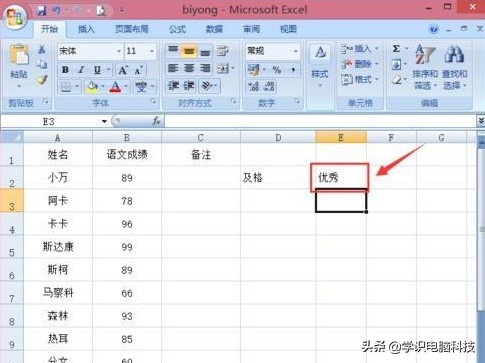
Task: Merge and center cells icon
Action: pyautogui.click(x=223, y=69)
